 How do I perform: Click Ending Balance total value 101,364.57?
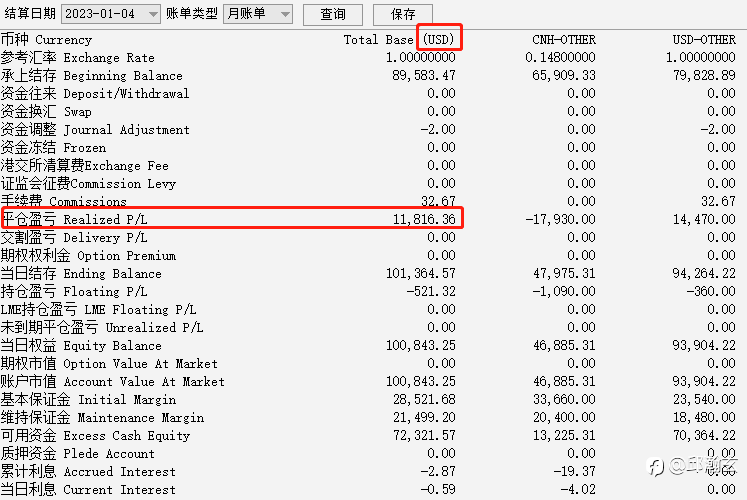coord(420,273)
